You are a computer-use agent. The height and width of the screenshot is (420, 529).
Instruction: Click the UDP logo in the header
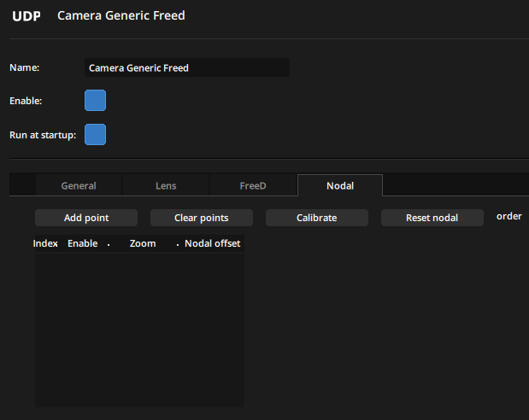point(26,16)
